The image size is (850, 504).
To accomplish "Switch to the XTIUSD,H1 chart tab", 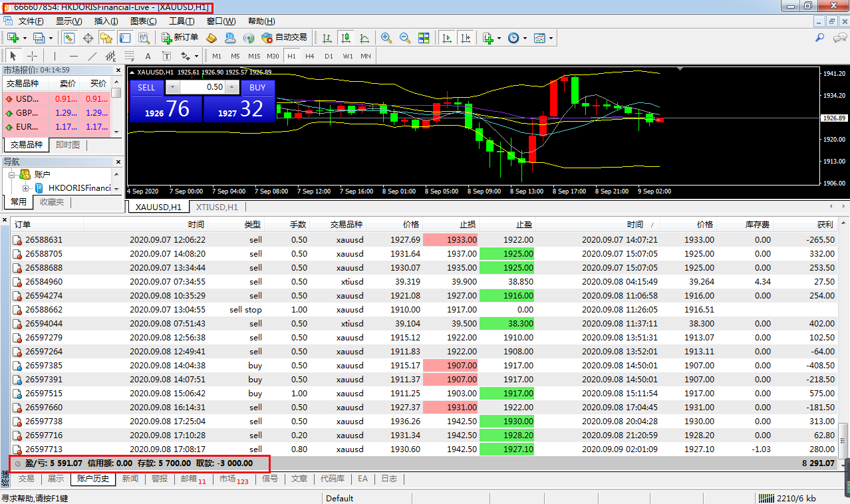I will click(x=216, y=207).
